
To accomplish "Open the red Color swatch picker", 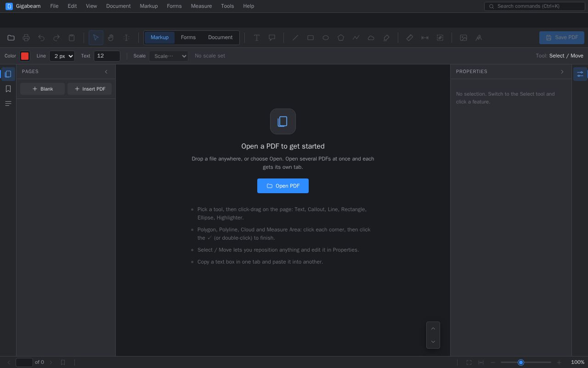I will pos(25,56).
